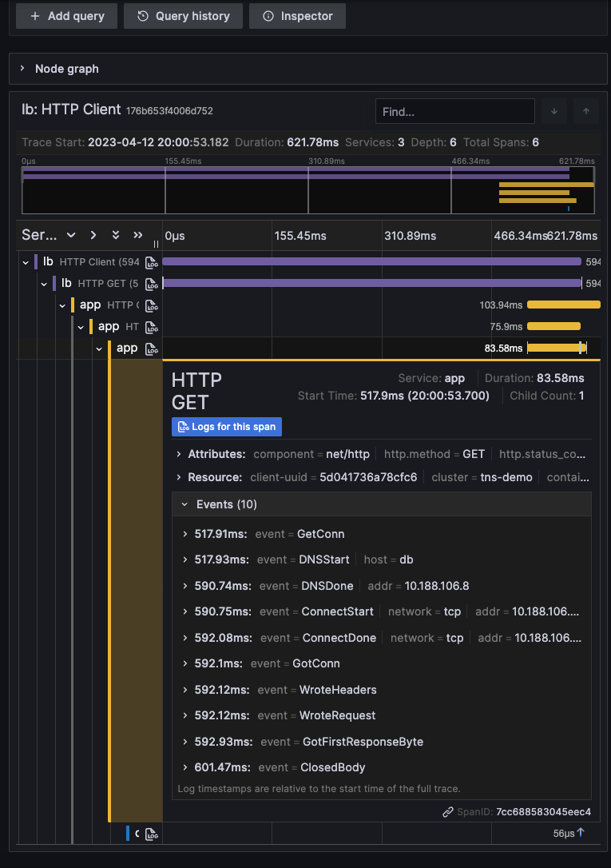
Task: Collapse one level using the single chevron icon
Action: [93, 235]
